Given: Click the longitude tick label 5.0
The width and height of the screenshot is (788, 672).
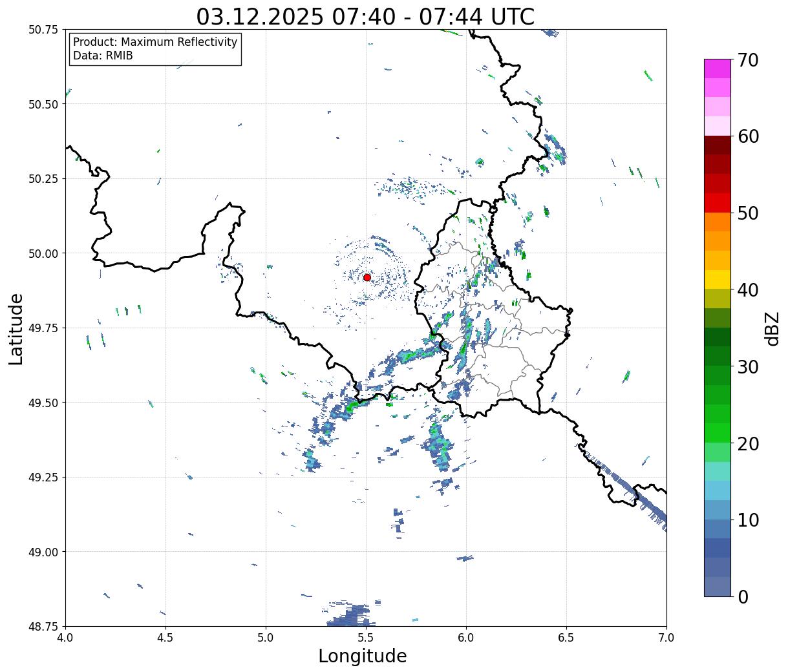Looking at the screenshot, I should point(266,637).
